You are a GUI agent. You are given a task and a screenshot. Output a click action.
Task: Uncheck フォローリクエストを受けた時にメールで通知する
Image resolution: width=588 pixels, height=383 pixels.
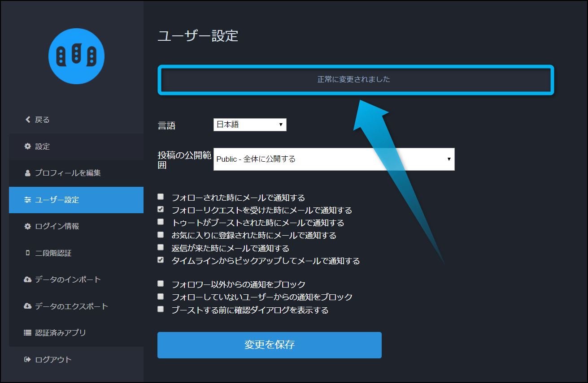coord(161,209)
